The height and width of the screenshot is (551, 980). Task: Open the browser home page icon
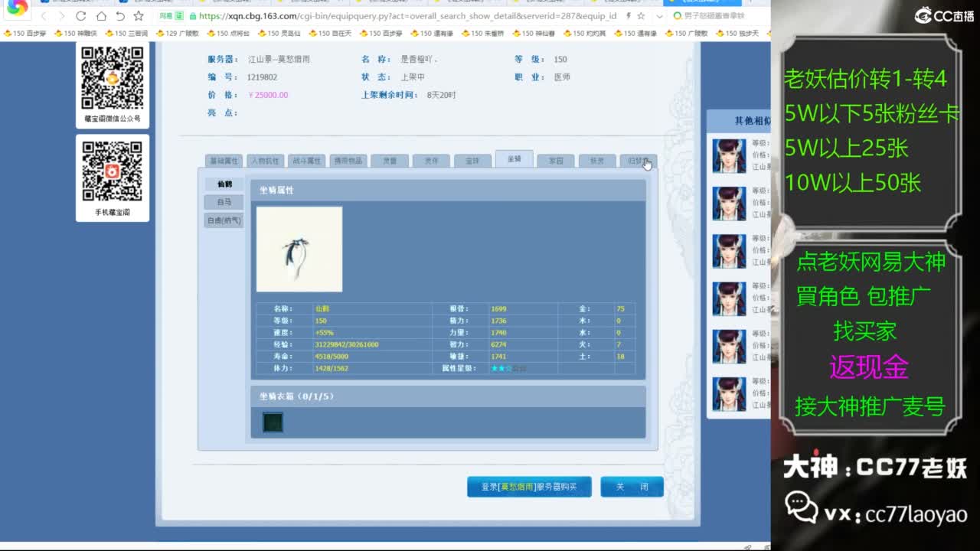tap(101, 16)
